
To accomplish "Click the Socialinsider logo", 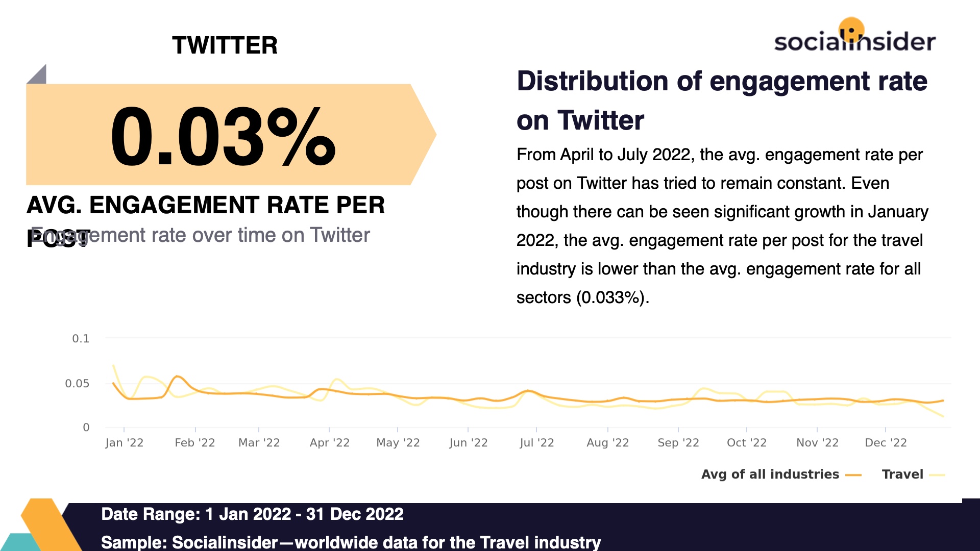I will coord(855,36).
